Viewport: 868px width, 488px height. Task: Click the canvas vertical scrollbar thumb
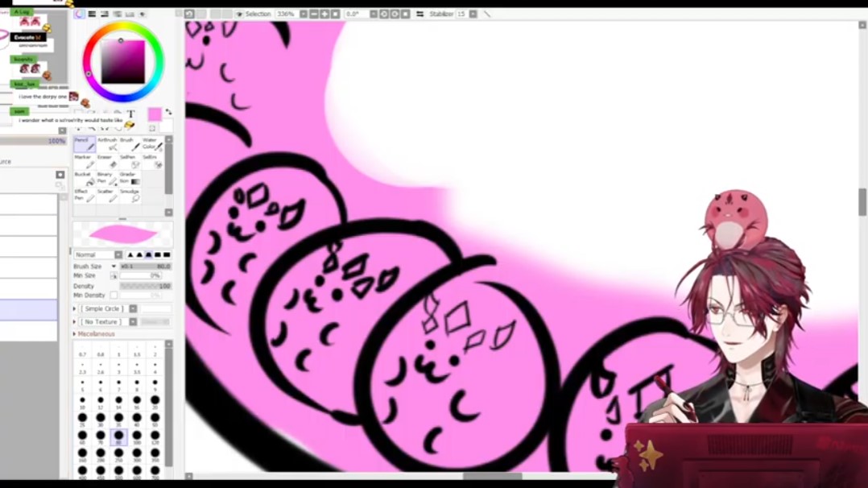(x=862, y=202)
